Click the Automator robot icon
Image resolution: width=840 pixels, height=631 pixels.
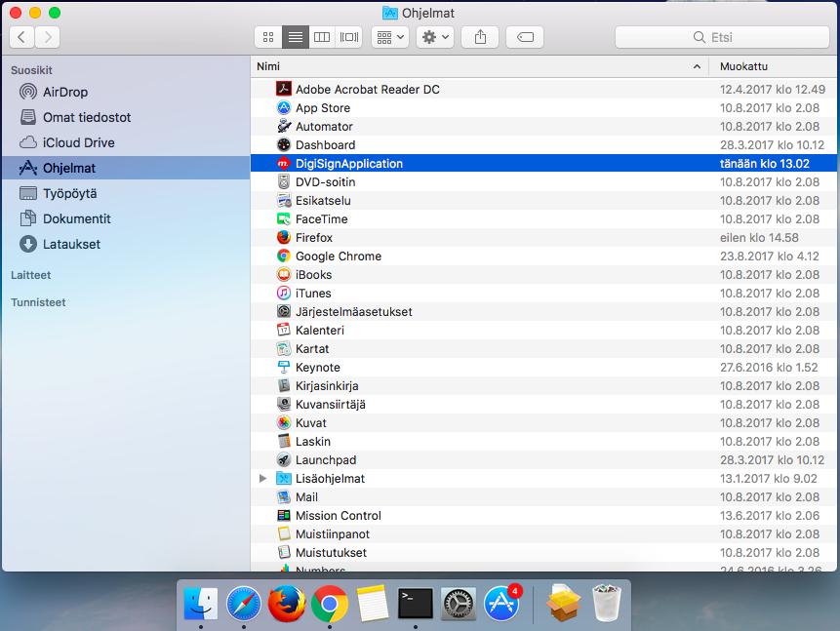[x=283, y=126]
